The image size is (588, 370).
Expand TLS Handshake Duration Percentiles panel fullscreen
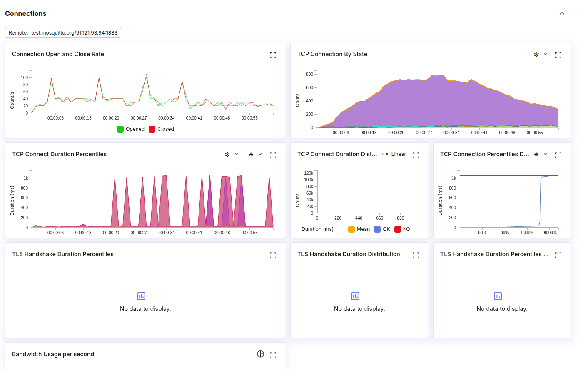pos(273,255)
